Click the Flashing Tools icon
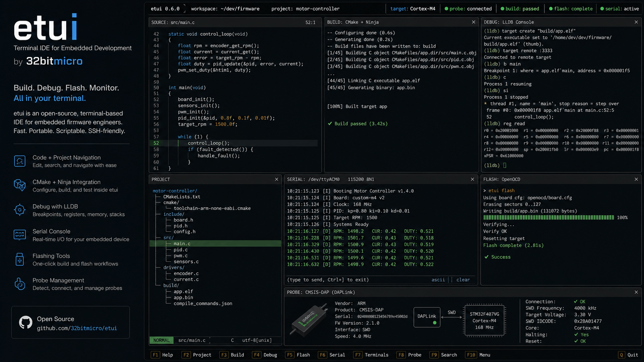644x362 pixels. (x=20, y=259)
